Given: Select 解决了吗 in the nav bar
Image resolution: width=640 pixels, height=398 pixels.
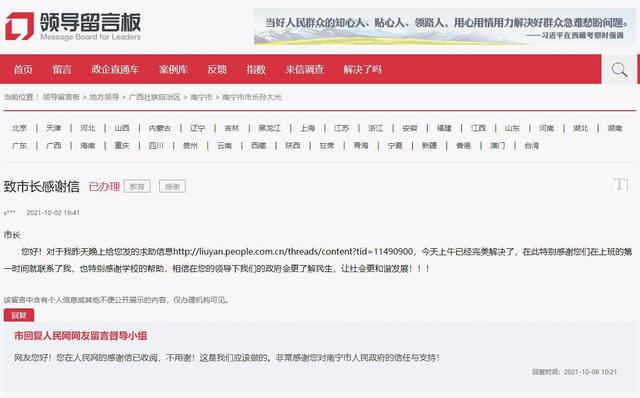Looking at the screenshot, I should coord(362,69).
